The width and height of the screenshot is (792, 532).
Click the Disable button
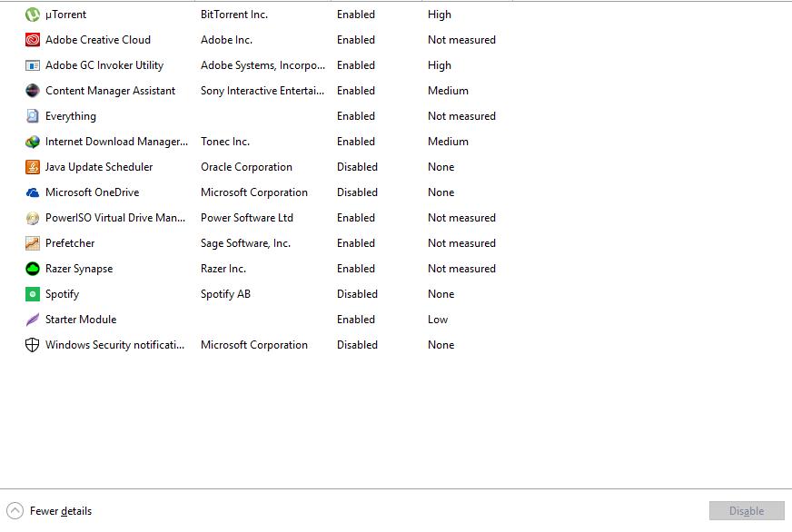[x=747, y=511]
